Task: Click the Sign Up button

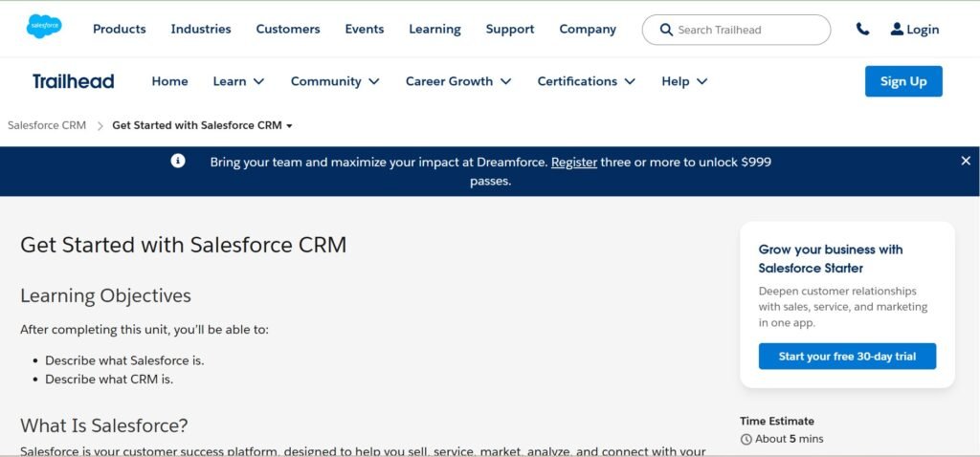Action: point(903,81)
